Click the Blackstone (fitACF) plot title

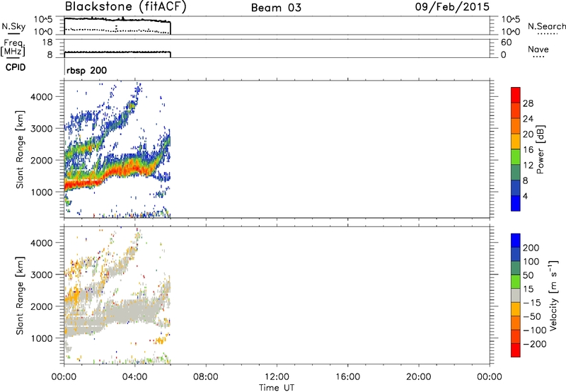tap(126, 7)
